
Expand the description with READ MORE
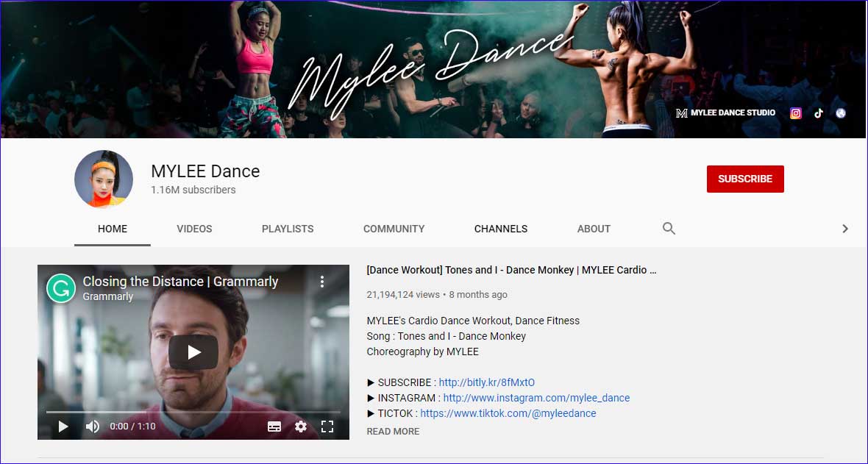[x=393, y=432]
